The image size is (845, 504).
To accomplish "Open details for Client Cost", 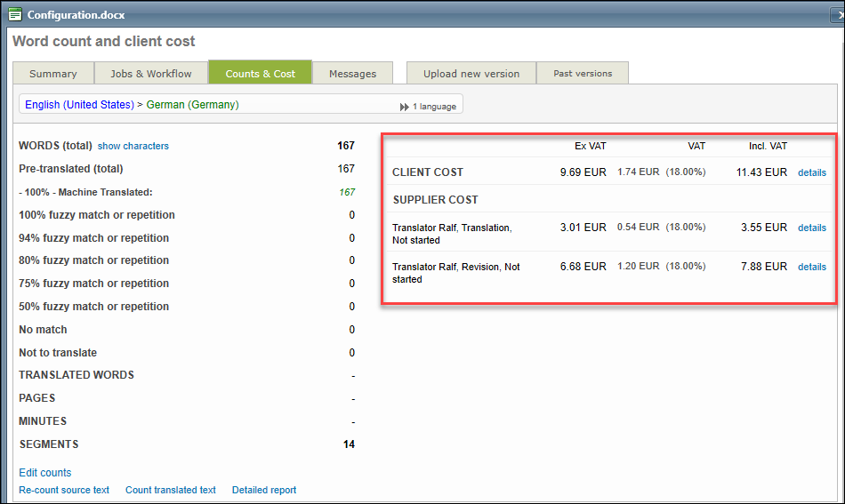I will [x=811, y=172].
